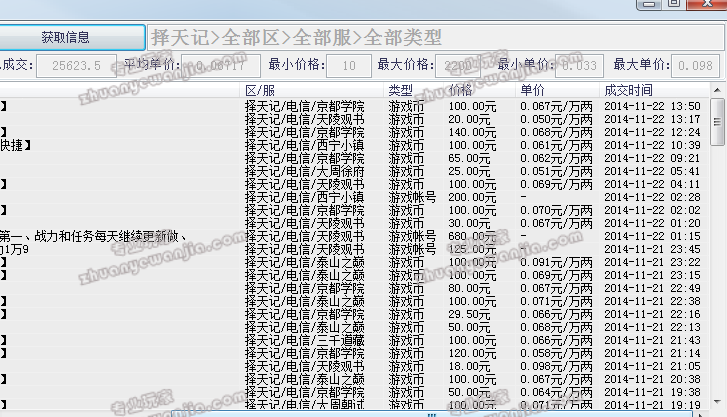Click the 获取信息 button
This screenshot has width=727, height=417.
pyautogui.click(x=72, y=37)
